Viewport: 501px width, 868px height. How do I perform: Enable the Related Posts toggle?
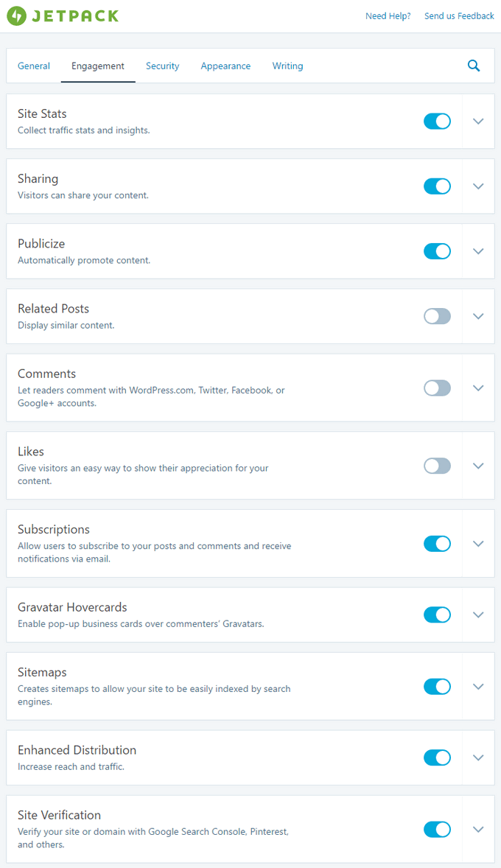tap(438, 316)
